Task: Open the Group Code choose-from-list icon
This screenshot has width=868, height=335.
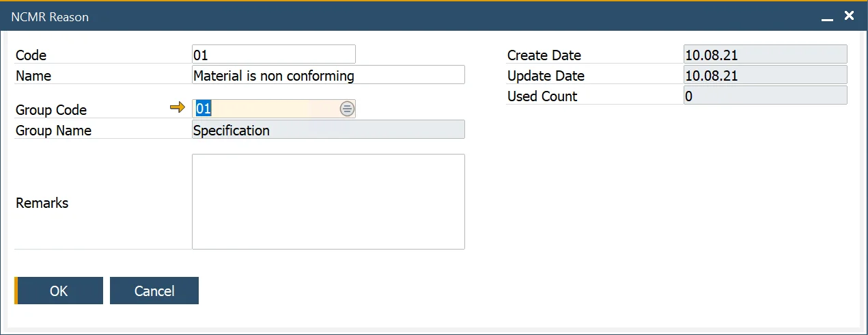Action: coord(347,109)
